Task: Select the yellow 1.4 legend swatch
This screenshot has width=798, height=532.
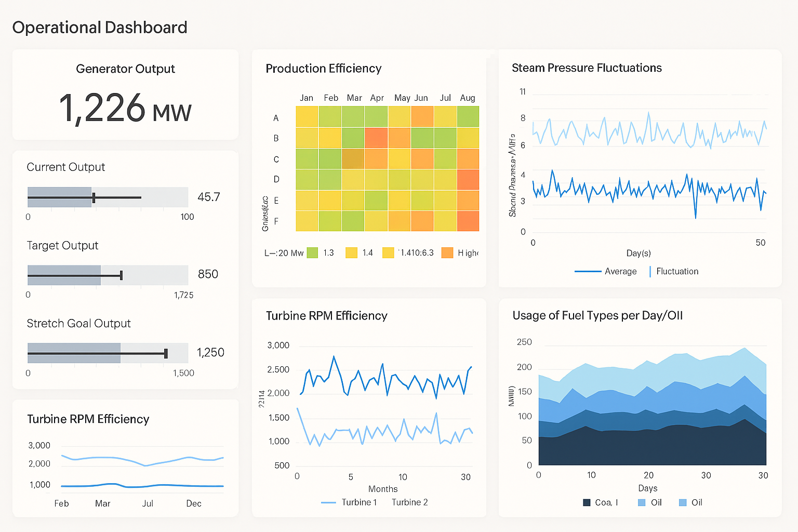Action: [x=350, y=252]
